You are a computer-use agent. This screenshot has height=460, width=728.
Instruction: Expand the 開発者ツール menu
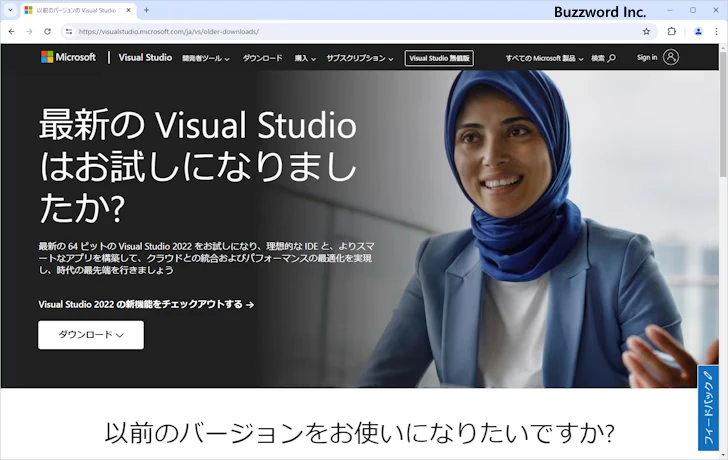206,58
